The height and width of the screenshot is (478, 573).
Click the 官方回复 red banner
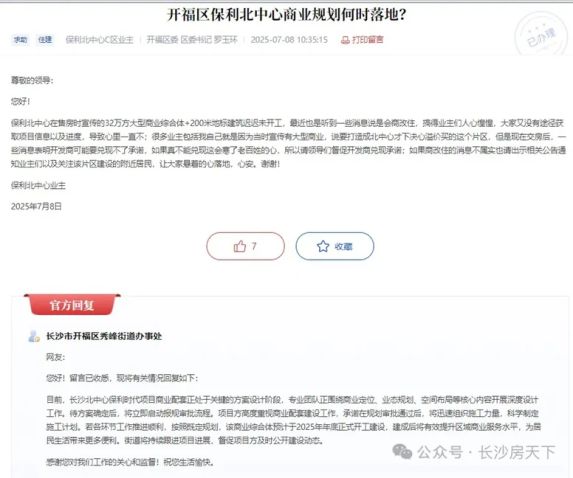pyautogui.click(x=72, y=304)
